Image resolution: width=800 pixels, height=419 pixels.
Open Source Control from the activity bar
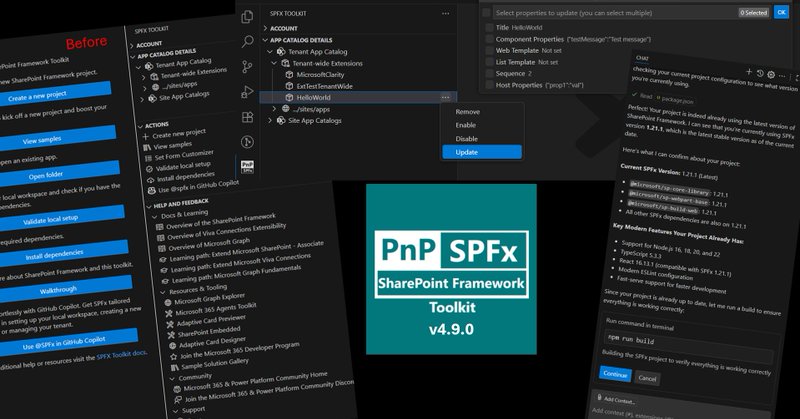coord(247,67)
